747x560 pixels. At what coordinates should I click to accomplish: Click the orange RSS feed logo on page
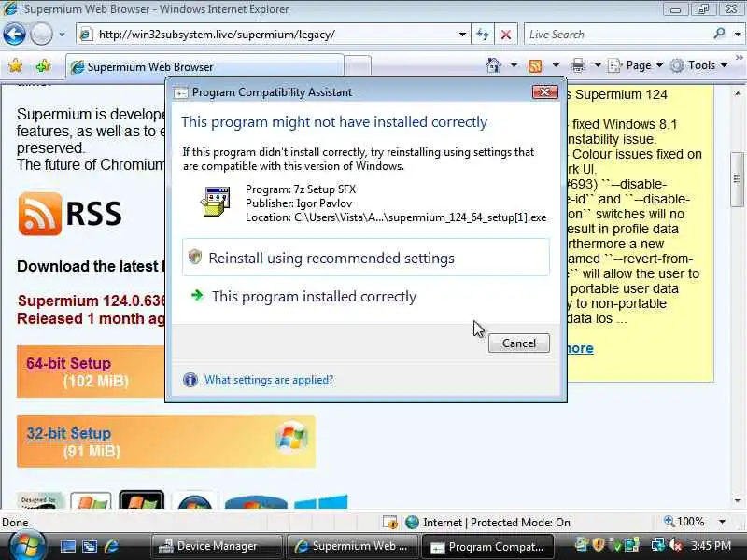point(40,214)
